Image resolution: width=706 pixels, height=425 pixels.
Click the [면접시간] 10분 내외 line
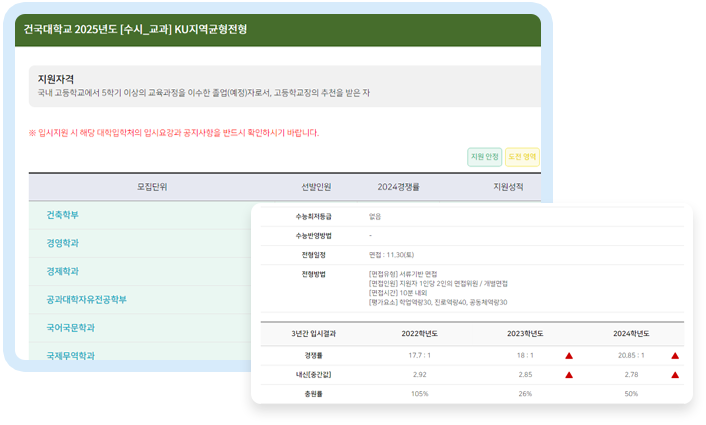[398, 293]
